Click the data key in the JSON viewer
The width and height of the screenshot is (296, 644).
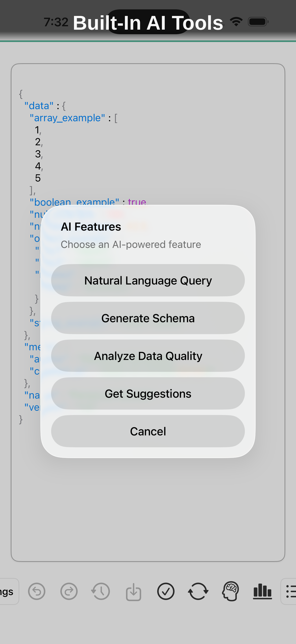coord(39,106)
